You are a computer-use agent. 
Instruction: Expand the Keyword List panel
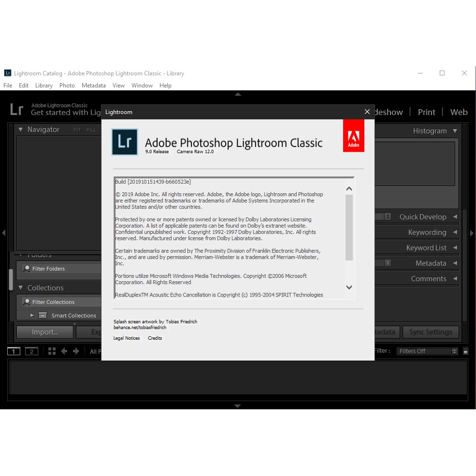pyautogui.click(x=455, y=248)
